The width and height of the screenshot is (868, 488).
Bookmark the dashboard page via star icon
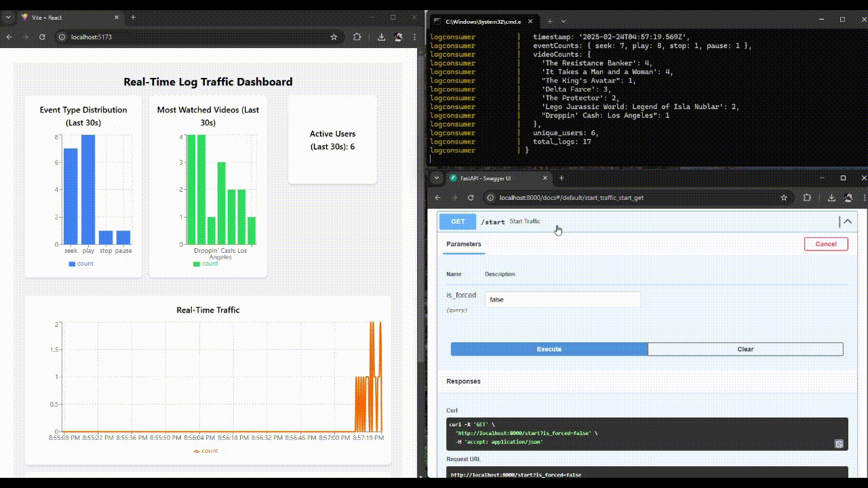(334, 37)
